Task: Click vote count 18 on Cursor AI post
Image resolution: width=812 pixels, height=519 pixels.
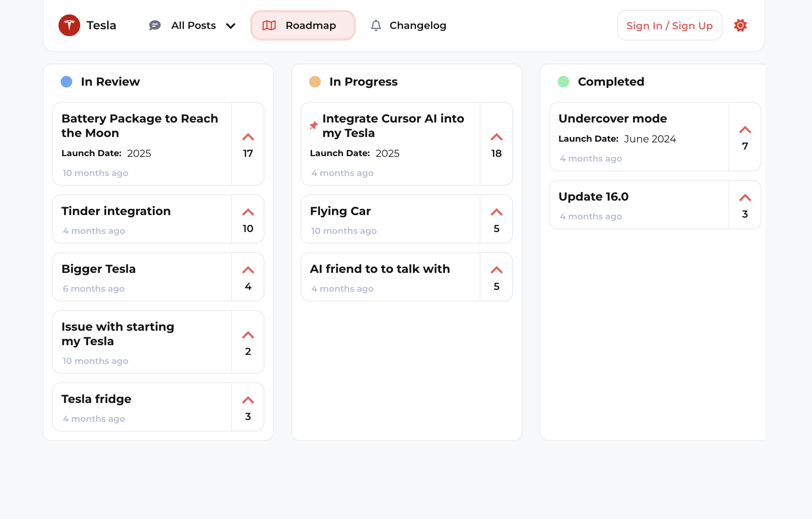Action: pos(497,153)
